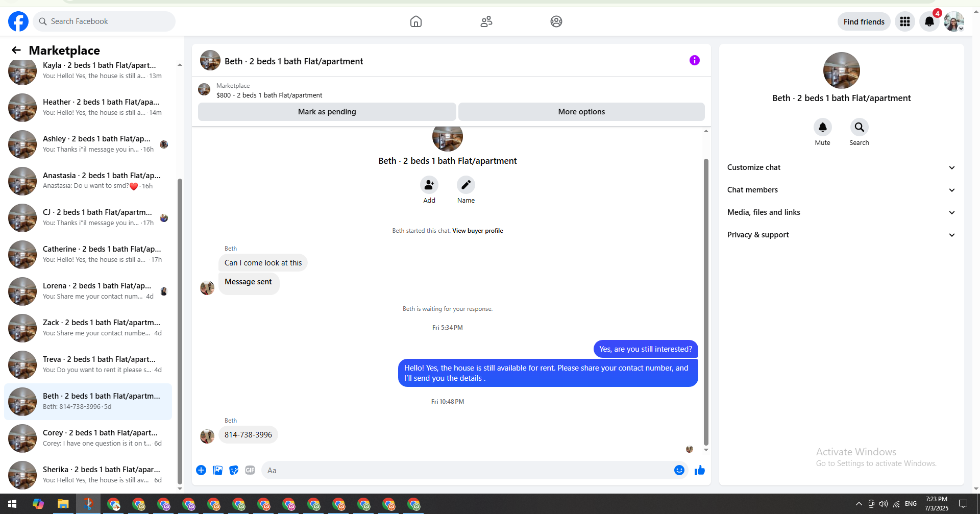The image size is (980, 514).
Task: Open Lorena's conversation in the list
Action: pyautogui.click(x=88, y=291)
